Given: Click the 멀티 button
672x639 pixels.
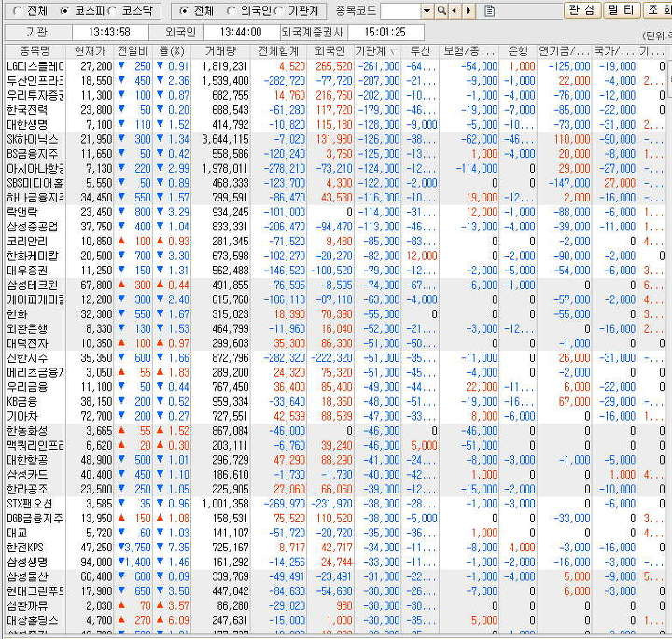Looking at the screenshot, I should (622, 10).
